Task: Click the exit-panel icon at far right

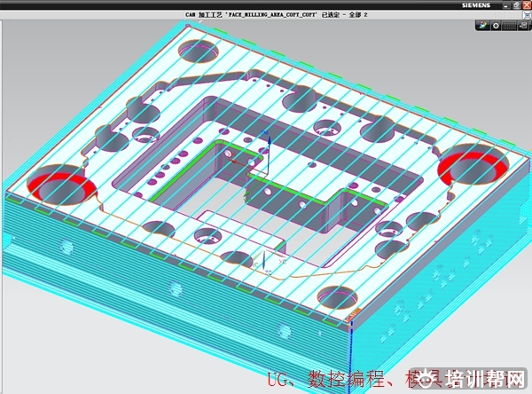Action: click(523, 26)
